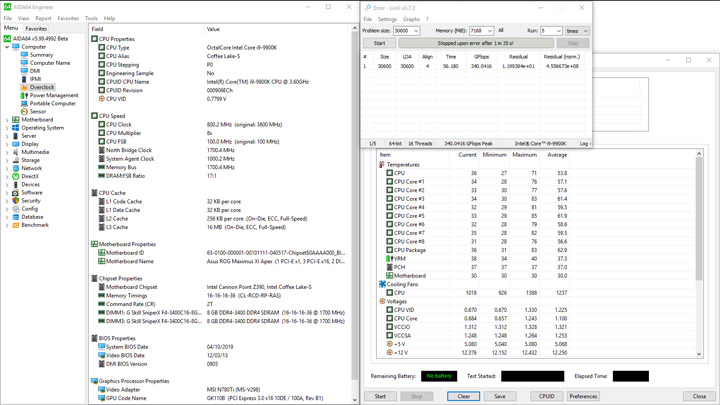Screen dimensions: 720x405
Task: Click the Cooling Fans icon in statistics
Action: (382, 284)
